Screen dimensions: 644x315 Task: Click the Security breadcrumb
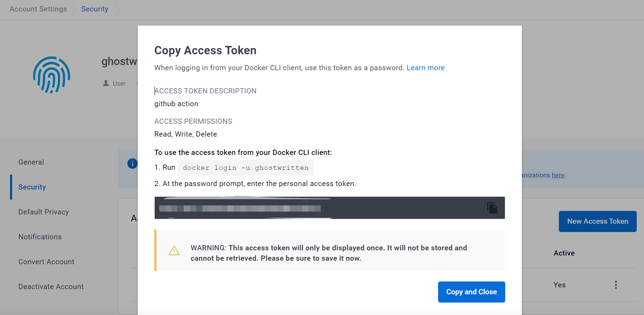click(x=94, y=9)
